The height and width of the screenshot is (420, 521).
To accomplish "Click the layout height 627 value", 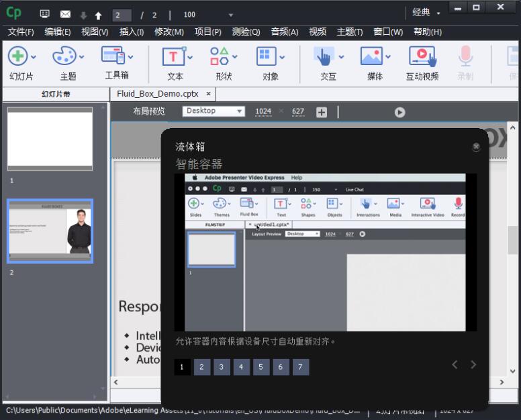I will click(298, 111).
